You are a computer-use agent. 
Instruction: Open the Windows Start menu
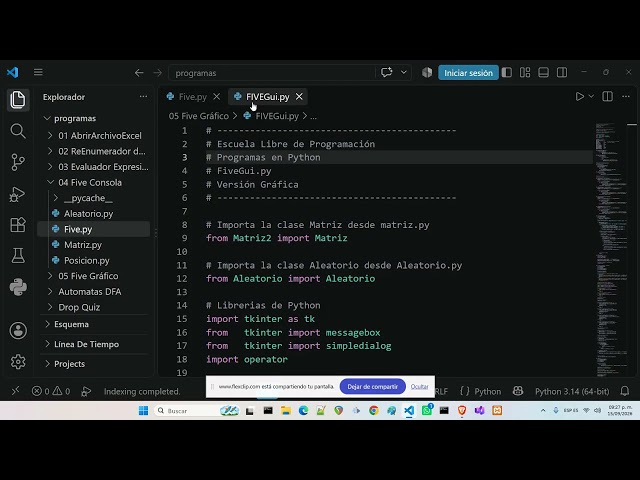pos(143,411)
